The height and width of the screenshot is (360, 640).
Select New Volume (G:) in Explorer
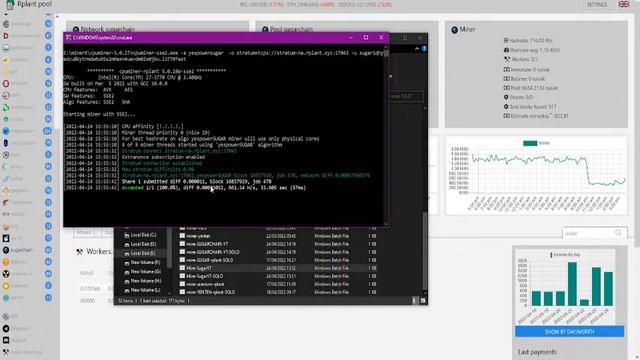tap(142, 272)
